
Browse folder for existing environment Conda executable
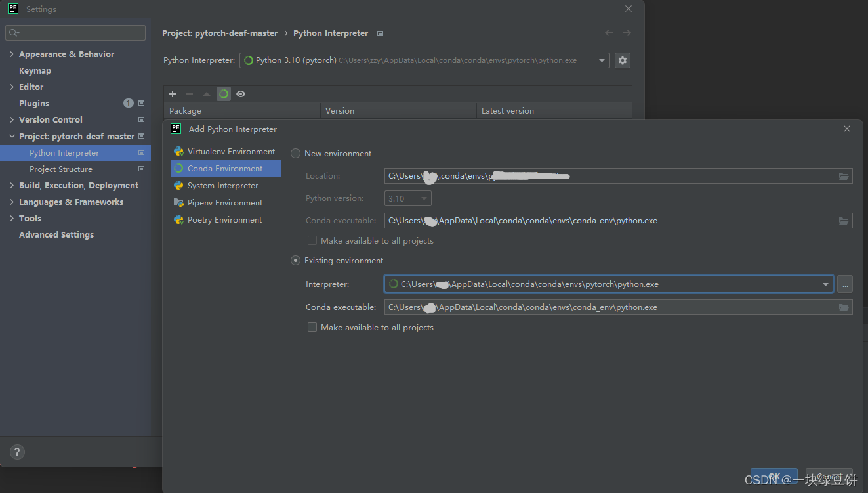(844, 307)
